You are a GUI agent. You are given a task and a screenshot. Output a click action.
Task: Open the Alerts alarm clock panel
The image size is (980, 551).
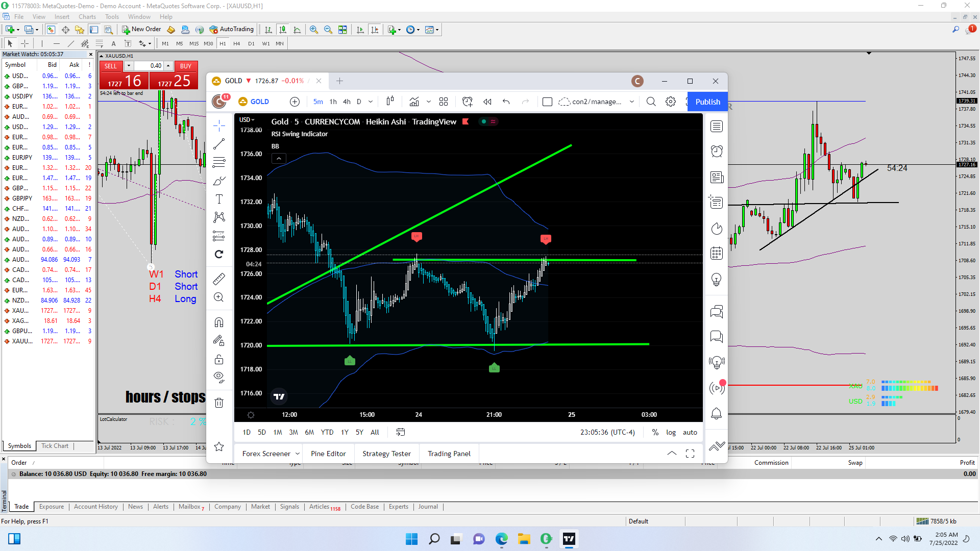pyautogui.click(x=717, y=151)
